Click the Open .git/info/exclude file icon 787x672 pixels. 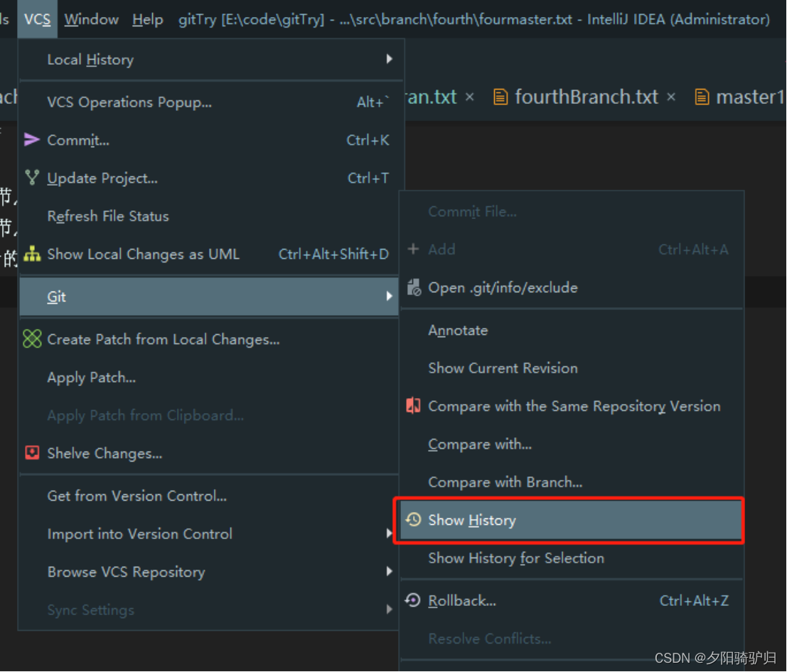click(414, 287)
